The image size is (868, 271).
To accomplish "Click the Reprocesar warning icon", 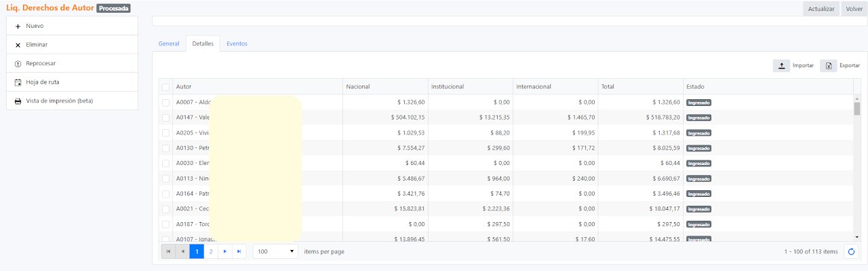I will (18, 63).
